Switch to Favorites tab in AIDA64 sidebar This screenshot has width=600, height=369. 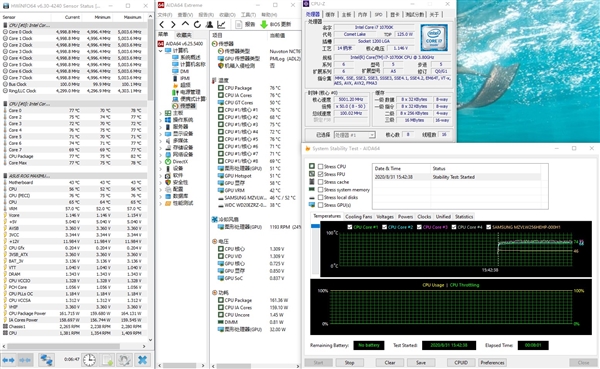coord(184,35)
